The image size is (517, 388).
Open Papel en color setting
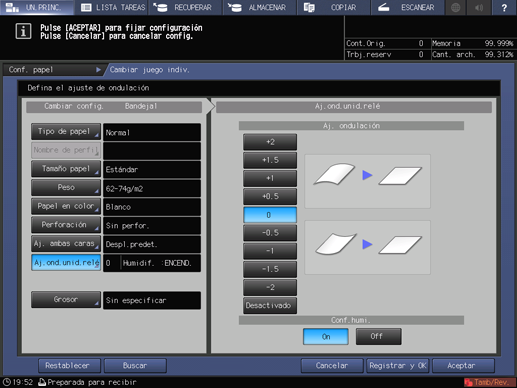tap(66, 206)
